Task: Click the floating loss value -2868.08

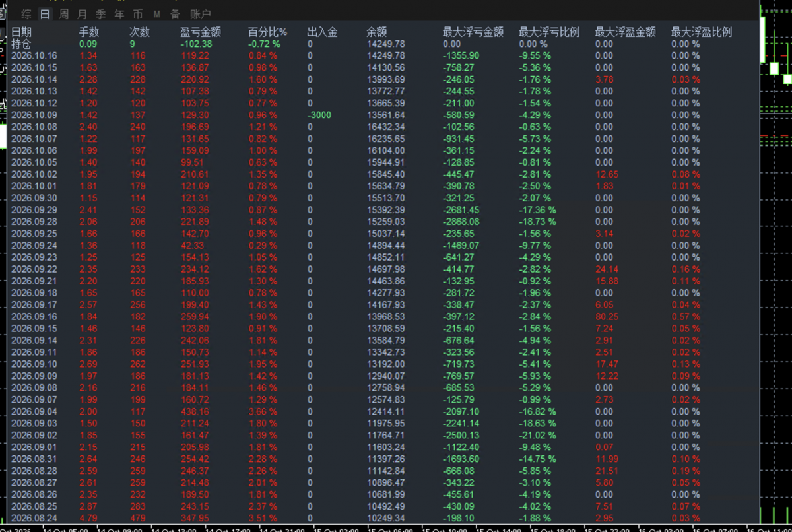Action: tap(461, 222)
